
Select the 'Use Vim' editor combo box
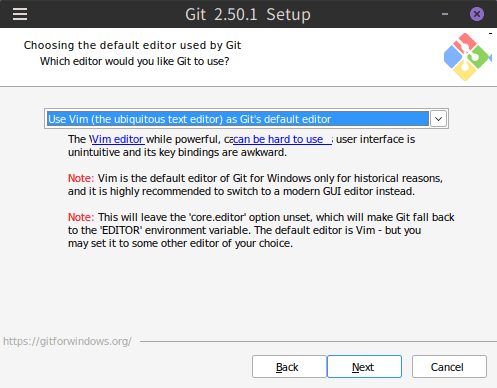tap(246, 119)
